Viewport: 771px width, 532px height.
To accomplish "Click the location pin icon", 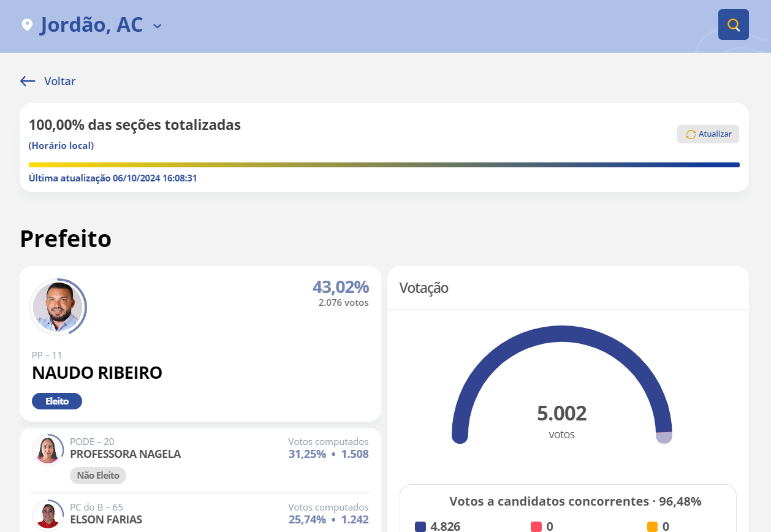I will 27,25.
